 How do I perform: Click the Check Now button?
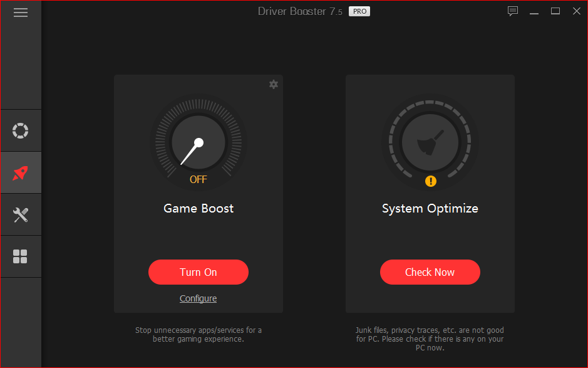(x=430, y=272)
